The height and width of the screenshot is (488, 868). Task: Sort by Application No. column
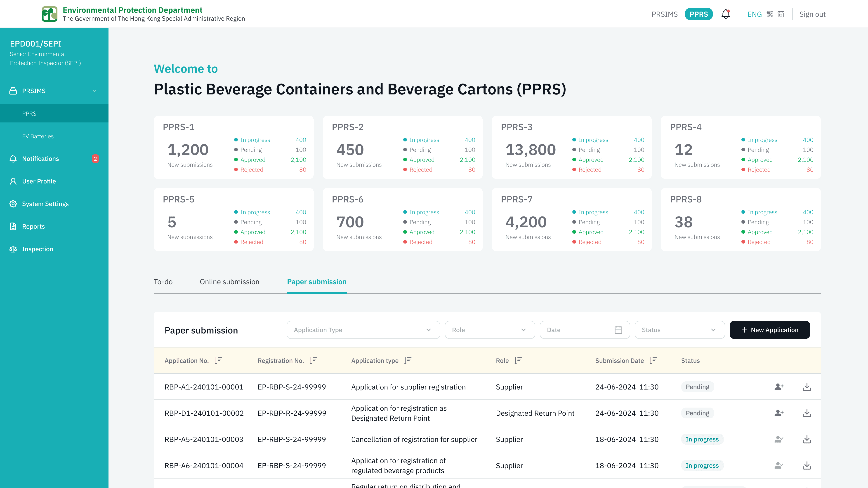tap(218, 360)
